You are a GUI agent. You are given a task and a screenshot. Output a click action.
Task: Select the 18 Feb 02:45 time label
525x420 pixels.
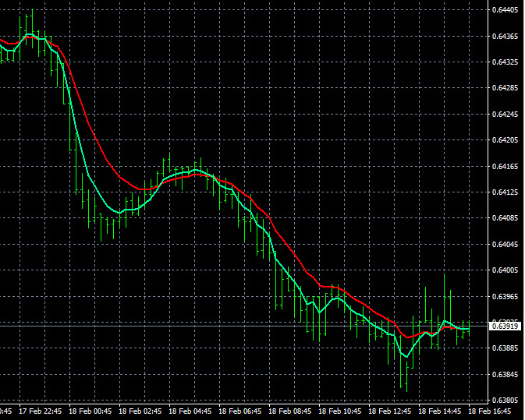coord(140,411)
